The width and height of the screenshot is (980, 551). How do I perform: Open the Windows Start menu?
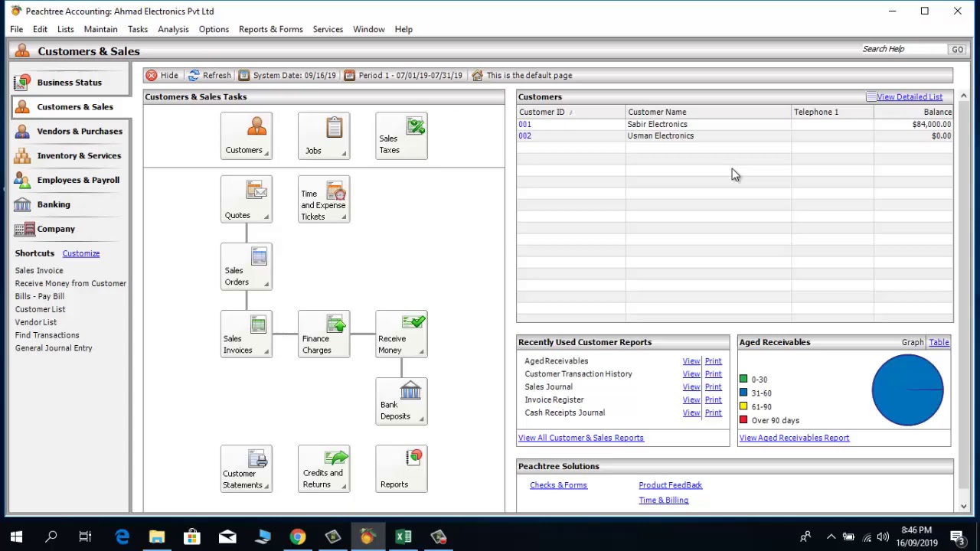pos(16,536)
